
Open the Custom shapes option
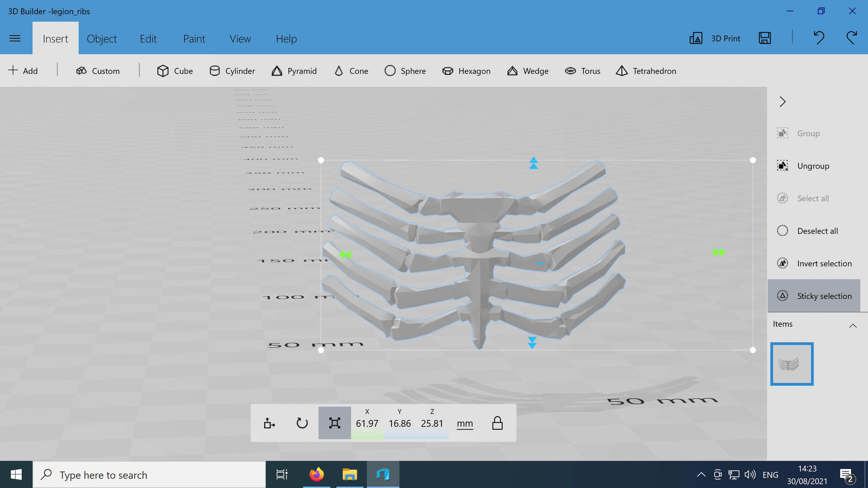[98, 71]
